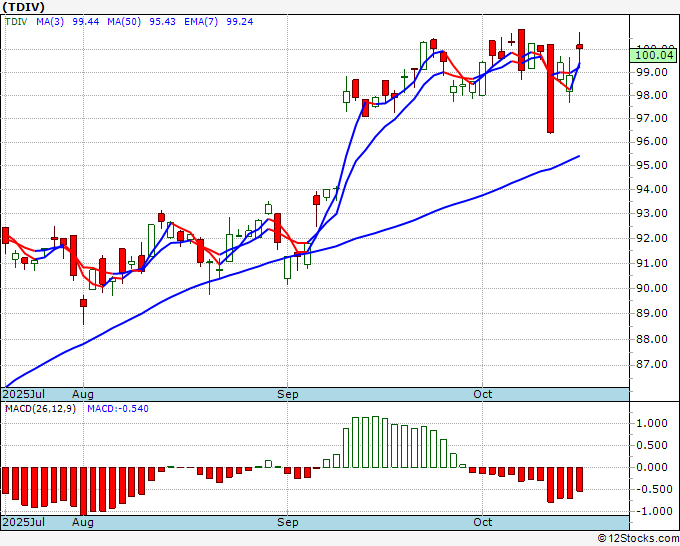The height and width of the screenshot is (546, 680).
Task: Click the 94.00 price axis label
Action: tap(651, 189)
